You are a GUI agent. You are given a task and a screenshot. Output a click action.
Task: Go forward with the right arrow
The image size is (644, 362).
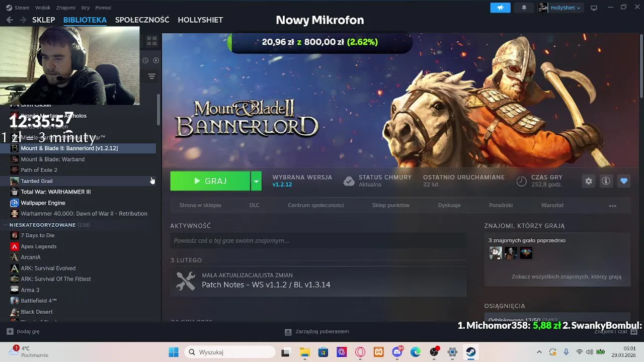click(x=23, y=20)
